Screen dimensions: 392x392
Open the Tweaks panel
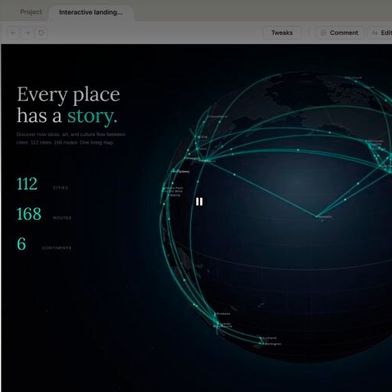pyautogui.click(x=282, y=33)
